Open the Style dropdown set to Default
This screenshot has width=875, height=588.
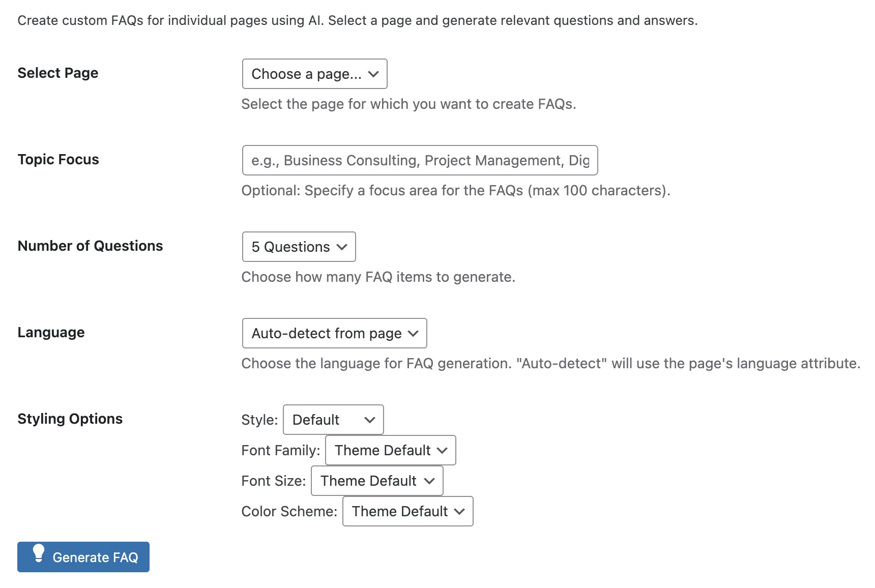pos(333,420)
